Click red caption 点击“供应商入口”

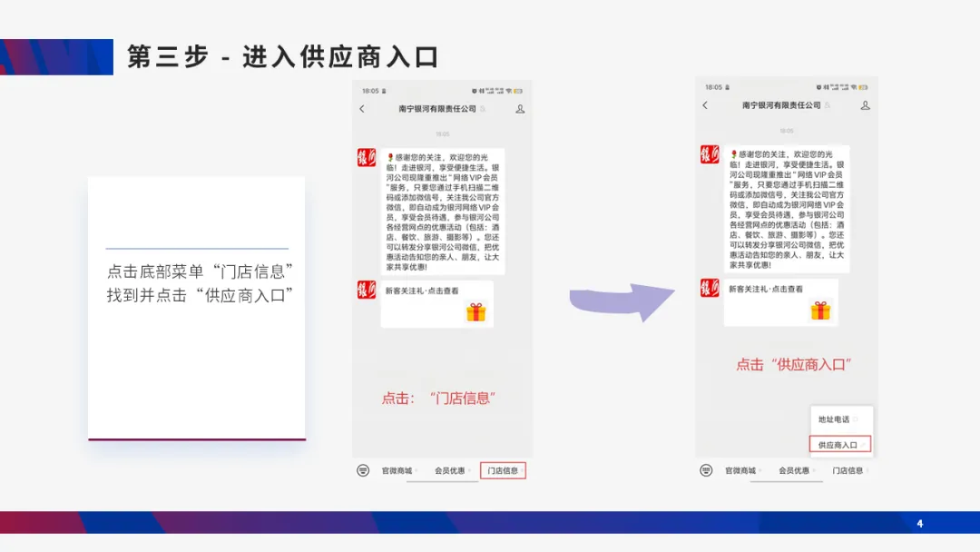tap(794, 364)
